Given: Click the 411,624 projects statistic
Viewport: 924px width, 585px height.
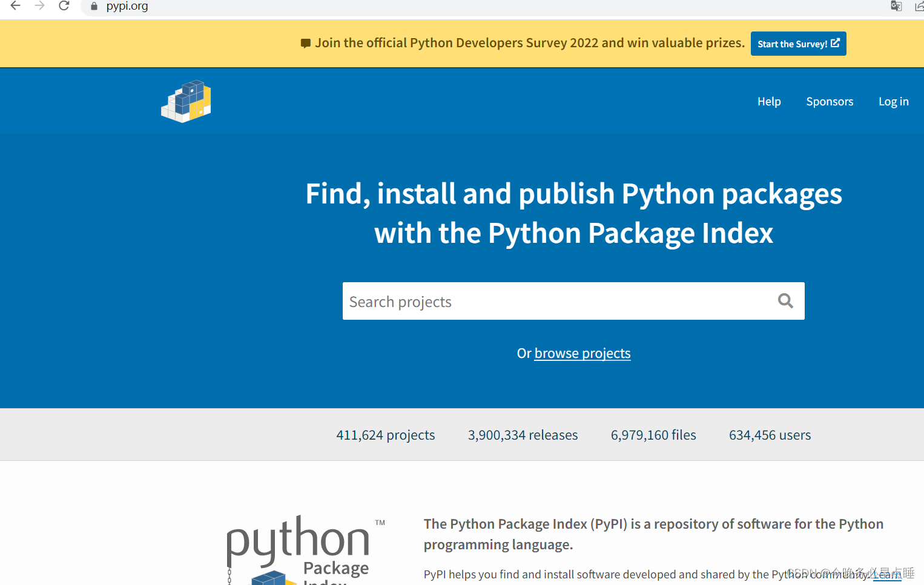Looking at the screenshot, I should click(386, 435).
